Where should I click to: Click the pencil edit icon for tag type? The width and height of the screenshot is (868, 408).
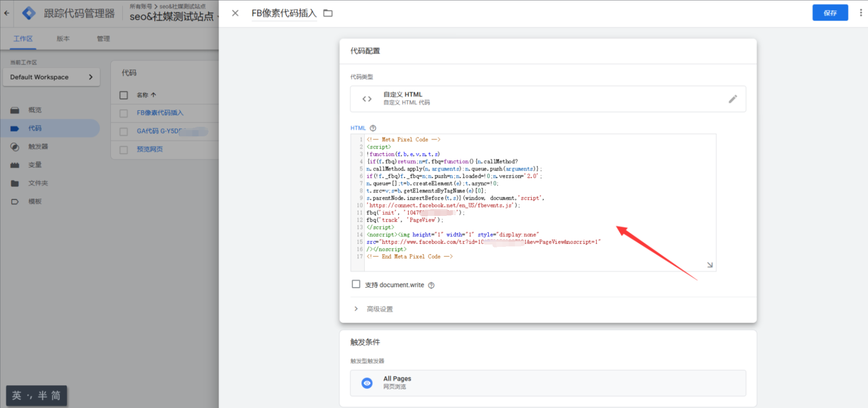732,99
